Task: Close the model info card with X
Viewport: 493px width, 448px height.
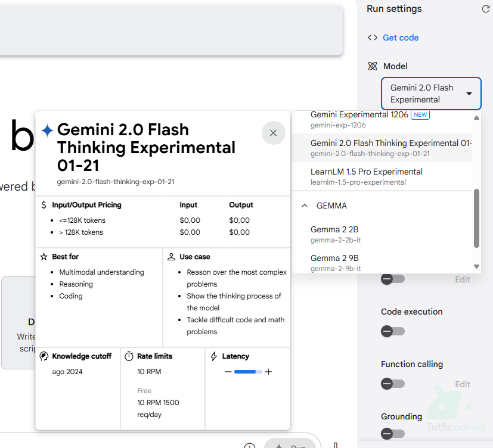Action: (273, 133)
